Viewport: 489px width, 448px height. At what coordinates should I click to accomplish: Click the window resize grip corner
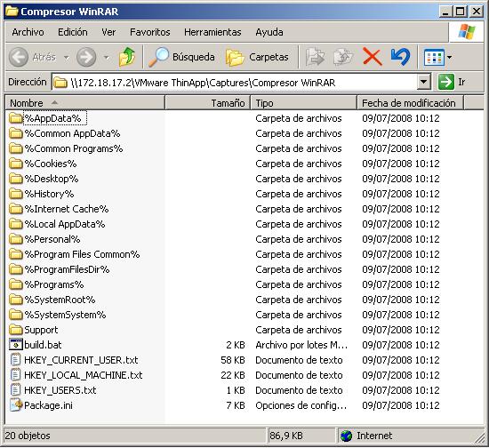coord(479,439)
